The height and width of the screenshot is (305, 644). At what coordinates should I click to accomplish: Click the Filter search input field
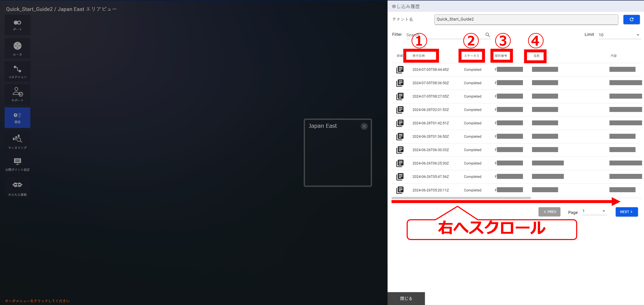(x=445, y=35)
